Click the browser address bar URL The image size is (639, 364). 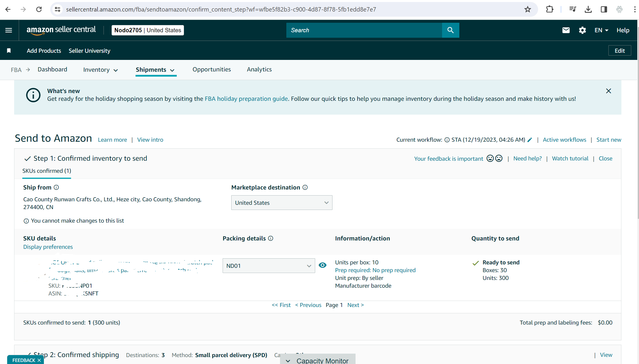[221, 10]
